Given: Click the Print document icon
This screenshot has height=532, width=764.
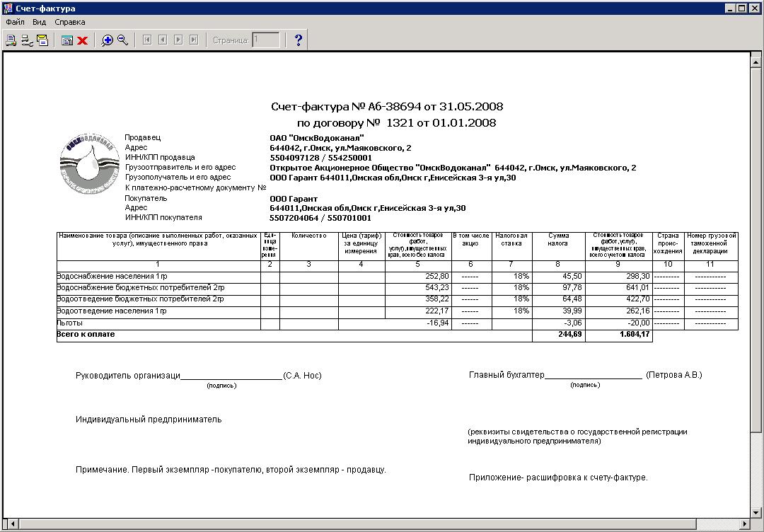Looking at the screenshot, I should (11, 40).
